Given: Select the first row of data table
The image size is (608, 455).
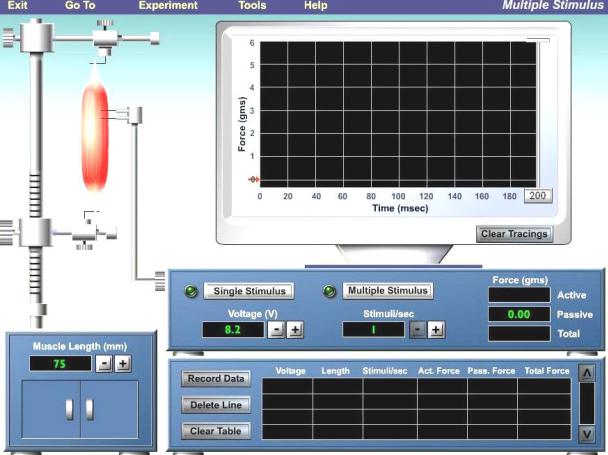Looking at the screenshot, I should (x=416, y=386).
